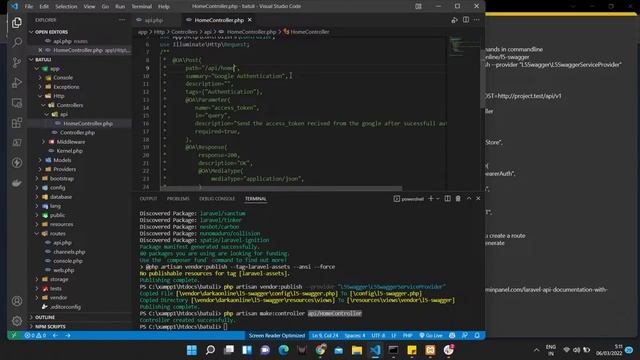This screenshot has width=640, height=360.
Task: Click Go Live in status bar
Action: (431, 336)
